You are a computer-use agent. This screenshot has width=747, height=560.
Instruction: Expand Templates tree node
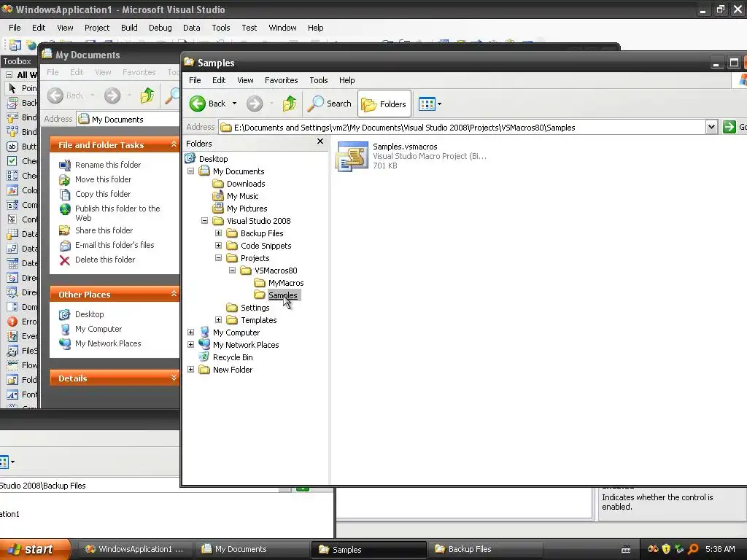(x=218, y=319)
